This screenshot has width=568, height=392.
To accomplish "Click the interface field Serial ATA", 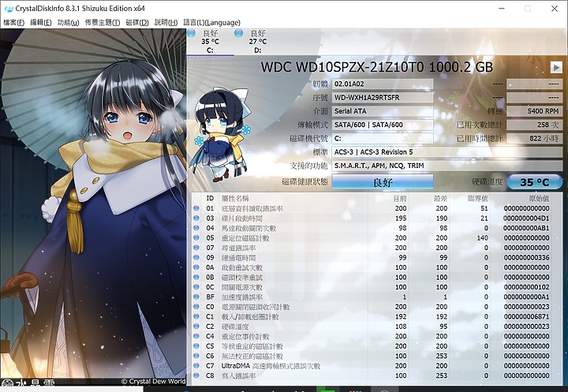I will point(383,111).
